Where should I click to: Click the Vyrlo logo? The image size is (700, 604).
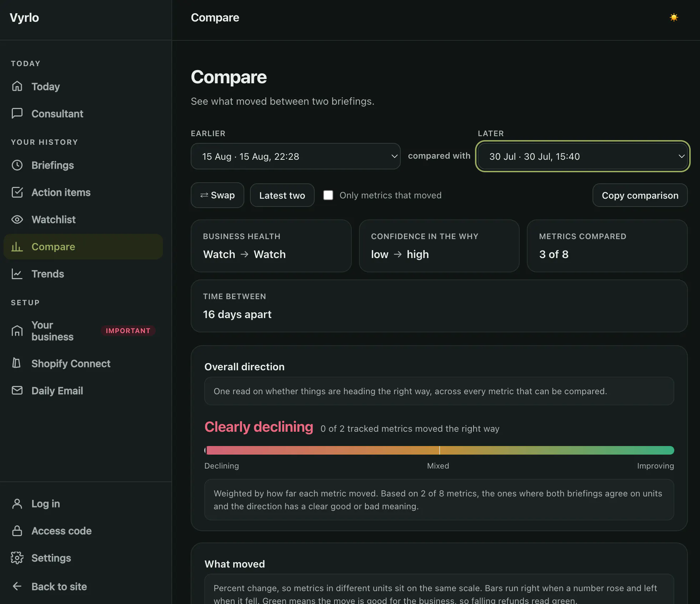pyautogui.click(x=24, y=18)
